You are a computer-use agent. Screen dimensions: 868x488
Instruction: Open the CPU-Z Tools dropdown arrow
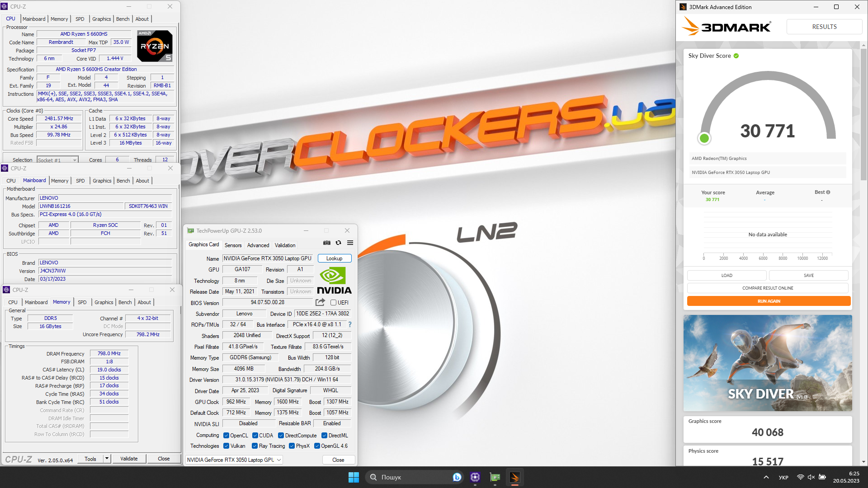(107, 459)
